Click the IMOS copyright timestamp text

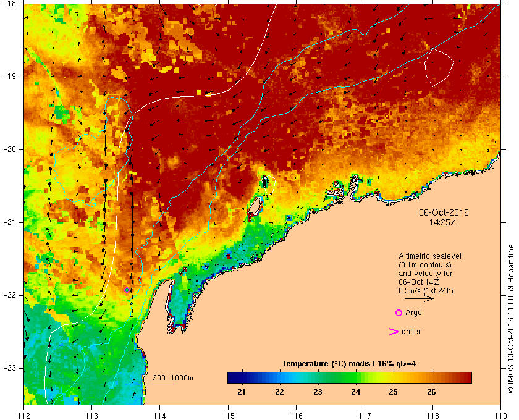pos(511,319)
